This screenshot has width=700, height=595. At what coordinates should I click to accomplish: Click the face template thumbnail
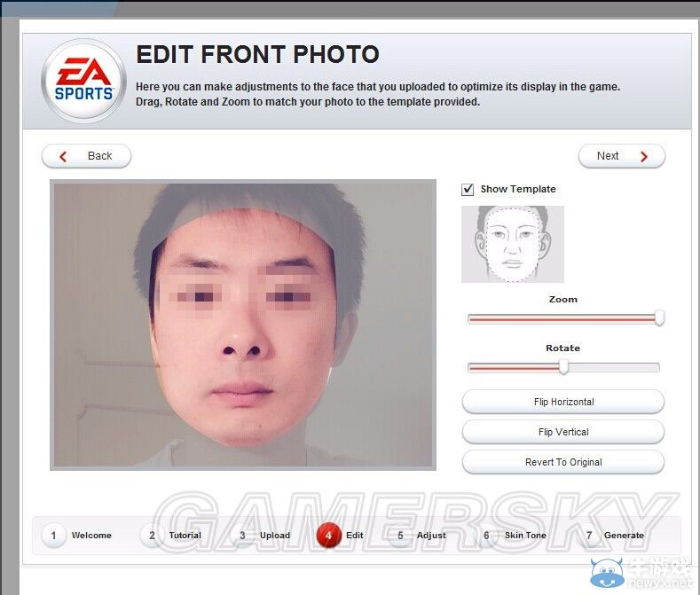point(513,244)
